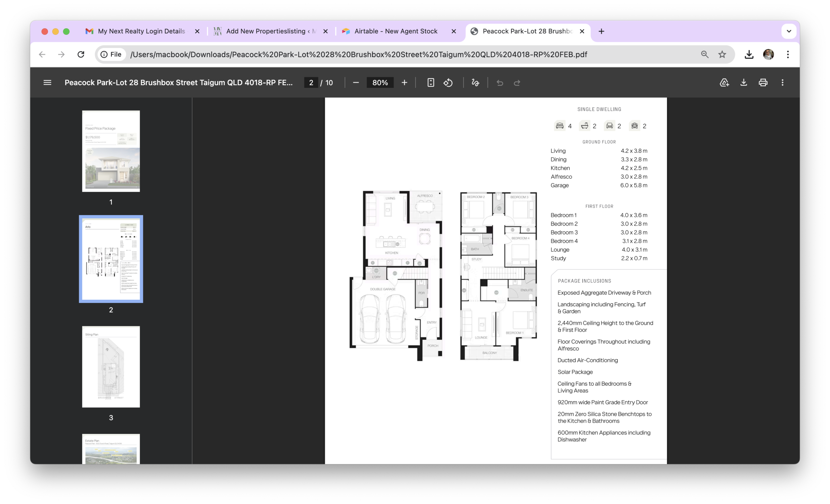Print the PDF document
The width and height of the screenshot is (830, 504).
click(763, 82)
